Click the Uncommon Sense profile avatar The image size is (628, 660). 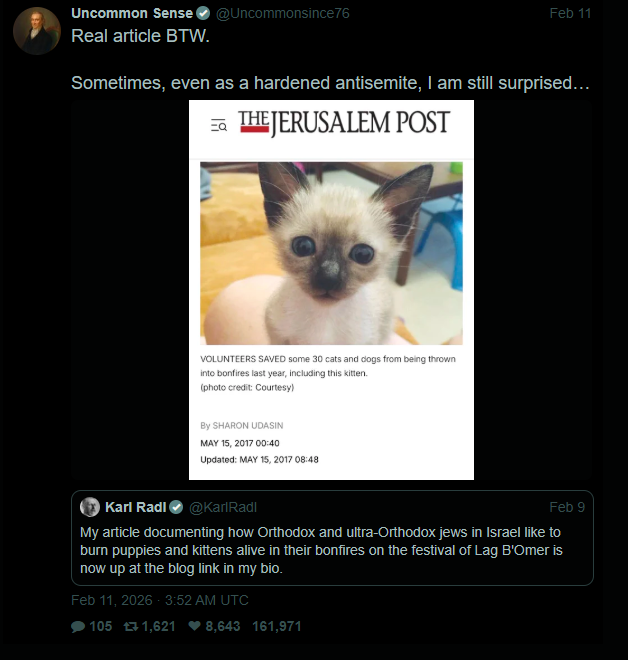tap(37, 31)
